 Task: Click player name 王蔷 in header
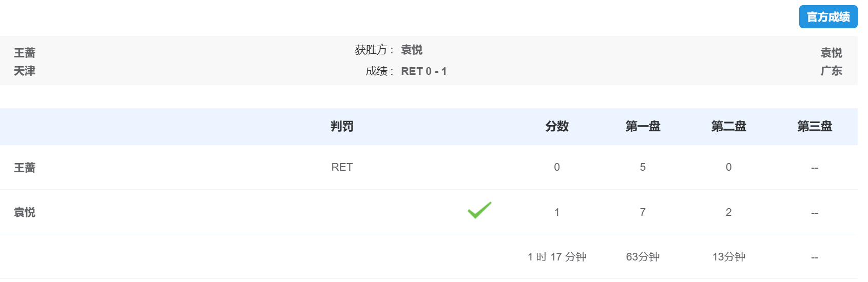pyautogui.click(x=25, y=53)
